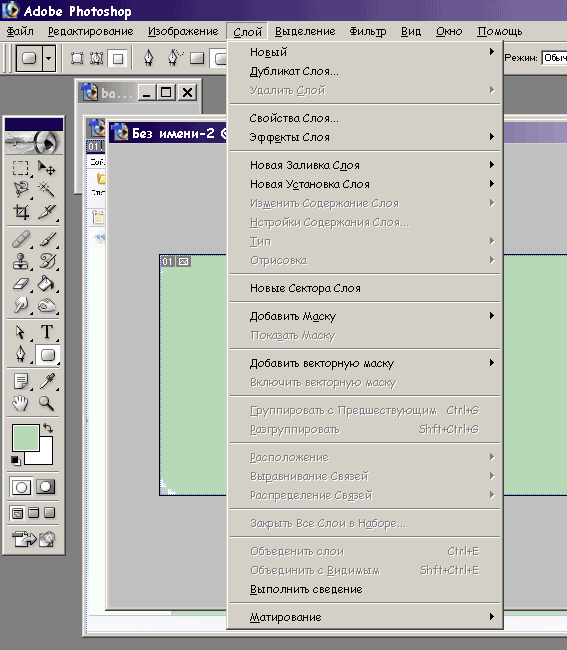Image resolution: width=567 pixels, height=650 pixels.
Task: Enable Paths mode in options bar
Action: (97, 58)
